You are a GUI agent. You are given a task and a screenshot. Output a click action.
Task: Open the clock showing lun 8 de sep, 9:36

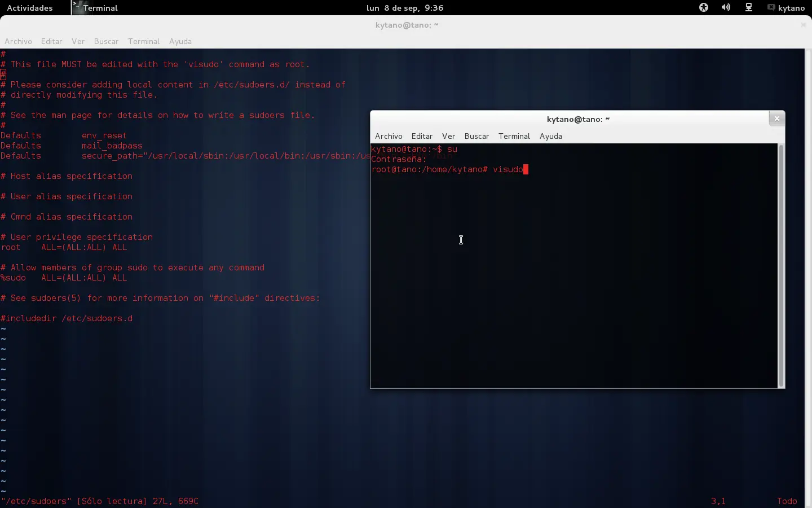click(x=405, y=8)
